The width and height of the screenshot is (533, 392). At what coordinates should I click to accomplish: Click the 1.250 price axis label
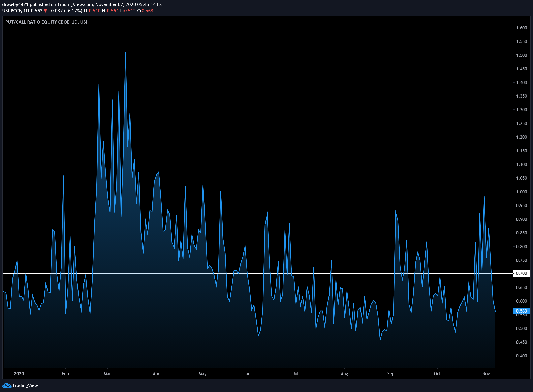click(x=522, y=124)
